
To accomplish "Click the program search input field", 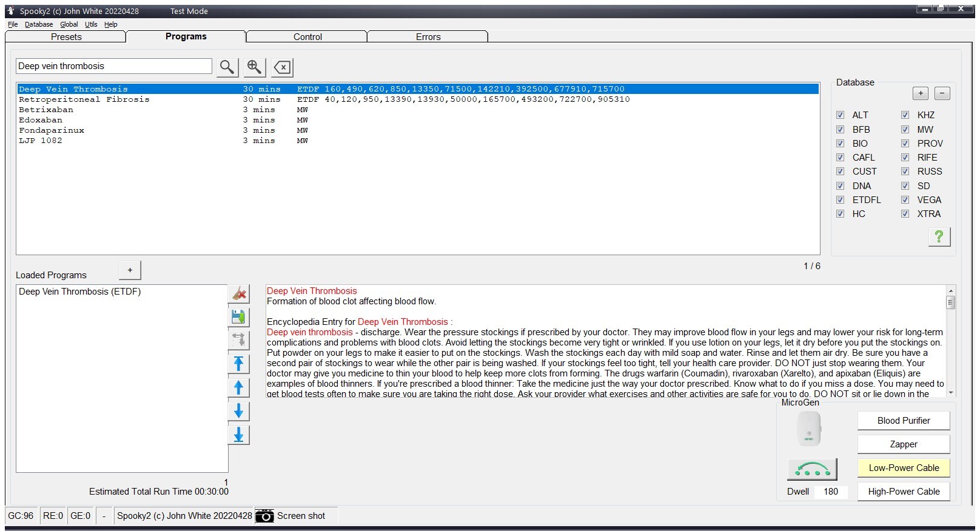I will 114,66.
